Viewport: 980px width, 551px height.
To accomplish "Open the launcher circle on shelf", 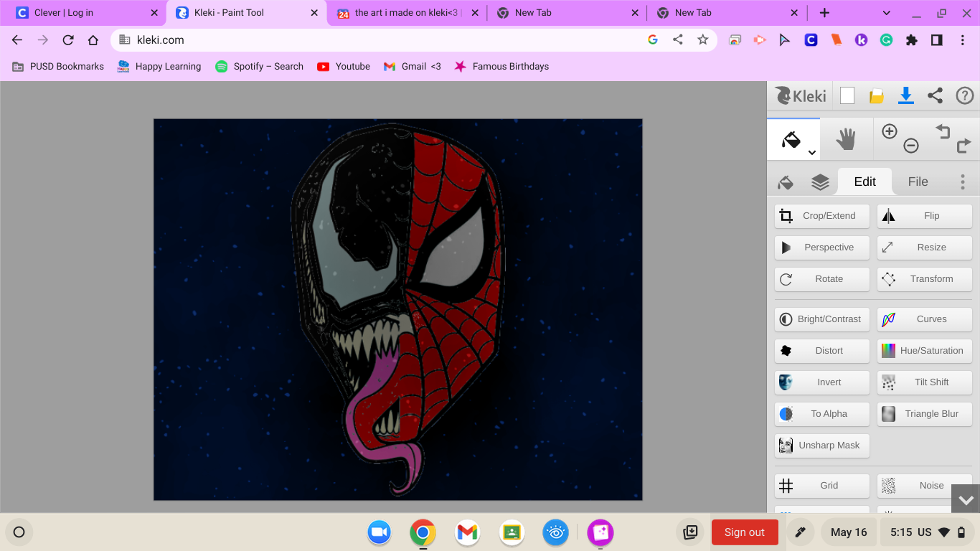I will tap(19, 532).
